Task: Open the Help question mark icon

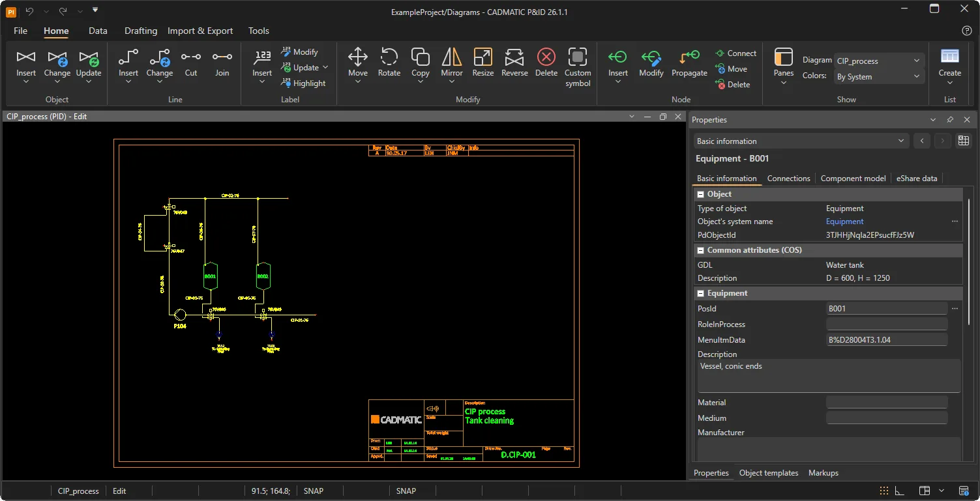Action: point(967,31)
